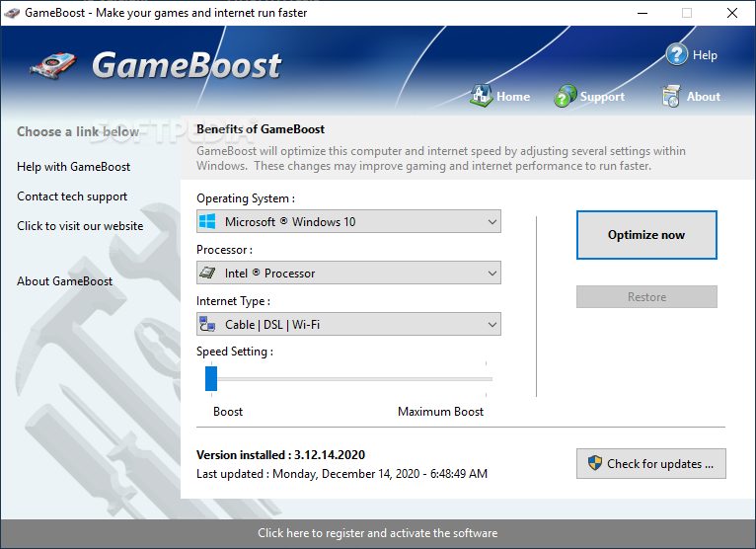The height and width of the screenshot is (549, 756).
Task: Open the Operating System dropdown
Action: (348, 221)
